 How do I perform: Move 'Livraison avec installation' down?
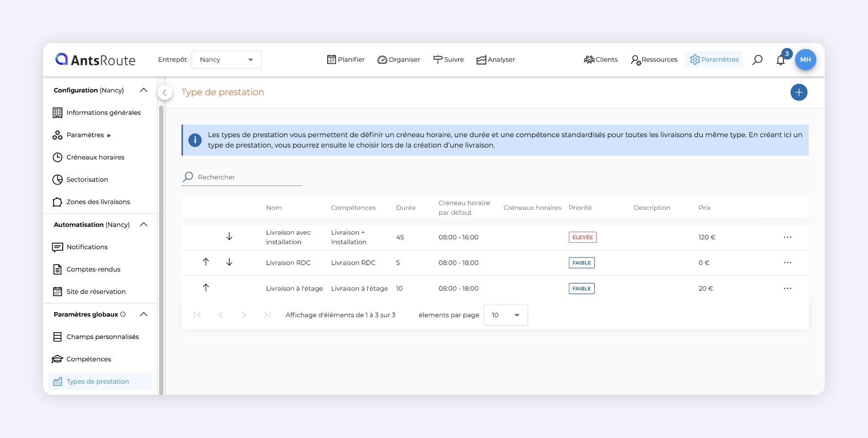[x=229, y=236]
